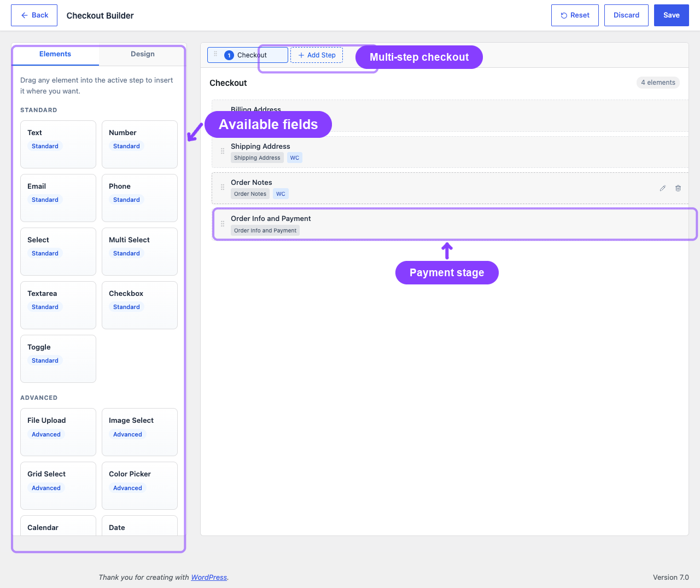
Task: Pick the Checkbox element card
Action: tap(139, 305)
